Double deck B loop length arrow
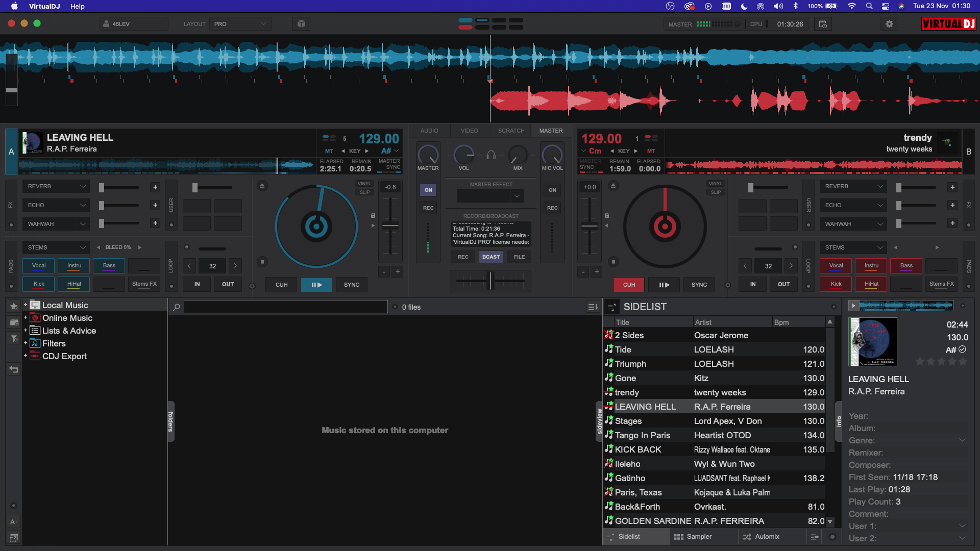 791,266
